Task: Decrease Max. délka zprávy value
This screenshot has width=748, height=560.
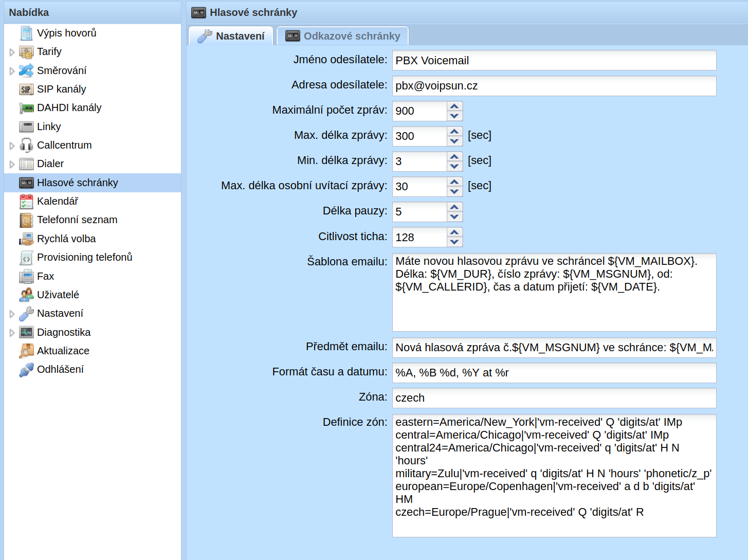Action: tap(454, 141)
